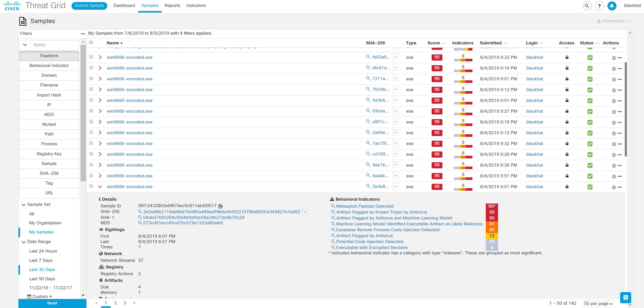Image resolution: width=644 pixels, height=308 pixels.
Task: Copy Sample ID with clipboard icon
Action: click(x=220, y=206)
